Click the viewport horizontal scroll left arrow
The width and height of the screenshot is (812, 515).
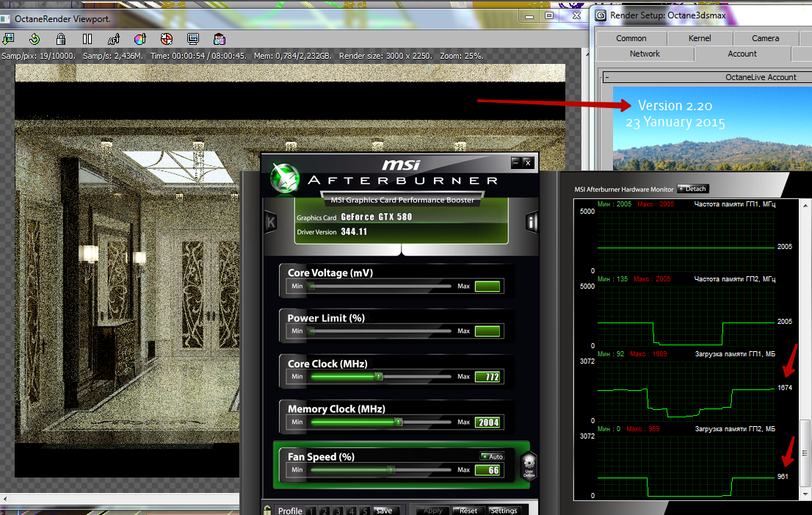[4, 499]
